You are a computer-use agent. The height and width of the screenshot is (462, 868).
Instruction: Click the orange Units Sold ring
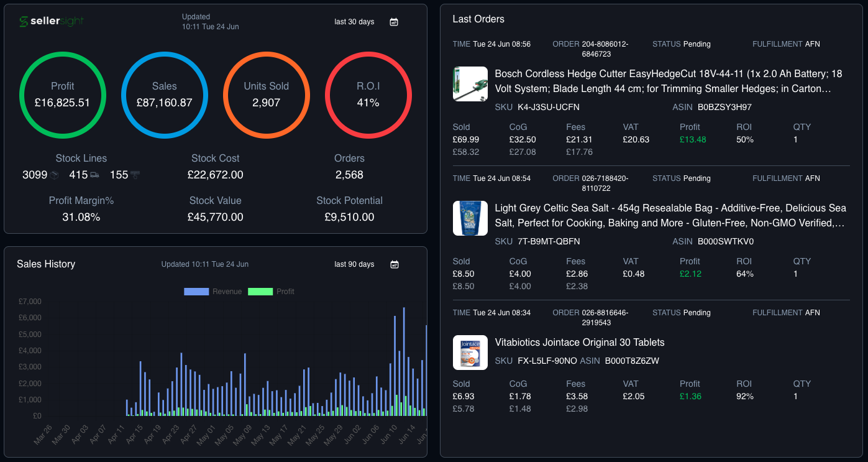pyautogui.click(x=266, y=95)
